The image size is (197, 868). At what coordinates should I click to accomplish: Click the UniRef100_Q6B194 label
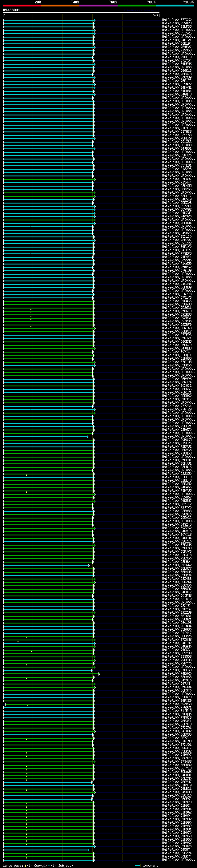pos(177,43)
